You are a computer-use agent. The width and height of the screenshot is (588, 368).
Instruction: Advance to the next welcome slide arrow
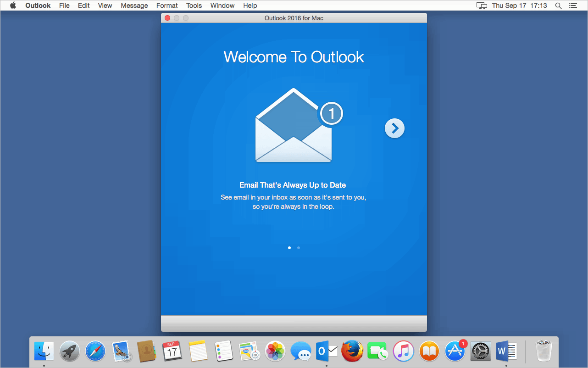[x=394, y=128]
